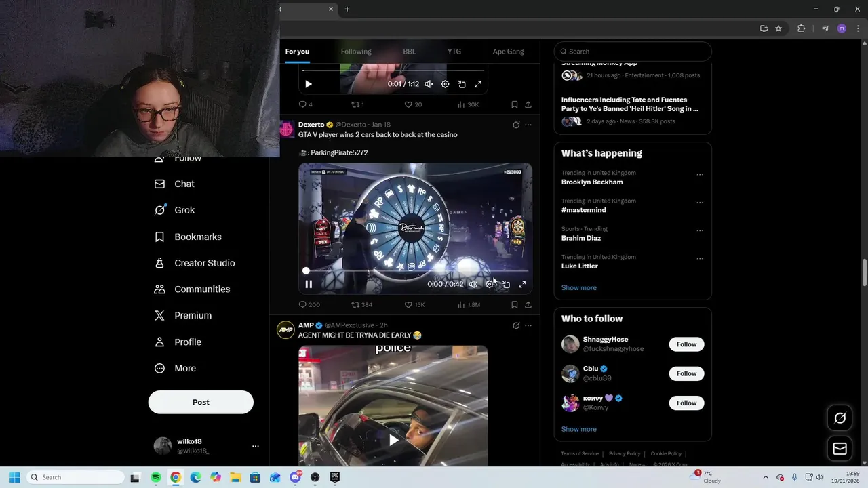
Task: Unmute the 1:12 video
Action: 429,84
